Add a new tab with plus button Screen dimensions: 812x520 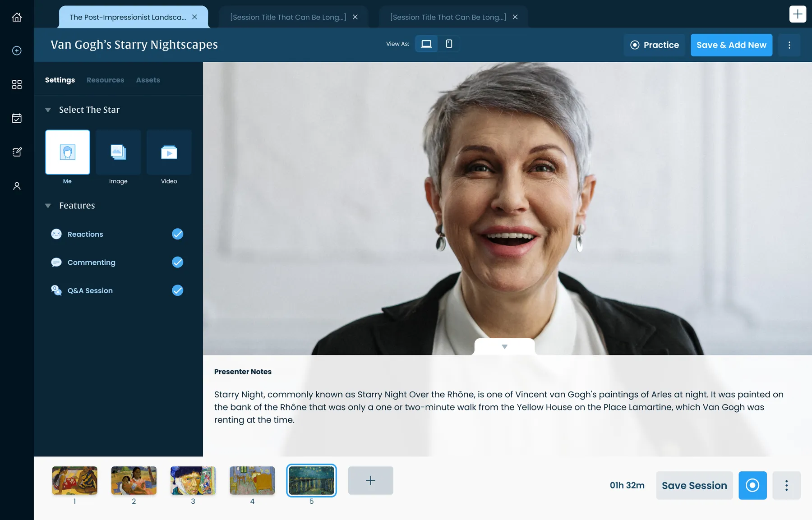[x=798, y=14]
